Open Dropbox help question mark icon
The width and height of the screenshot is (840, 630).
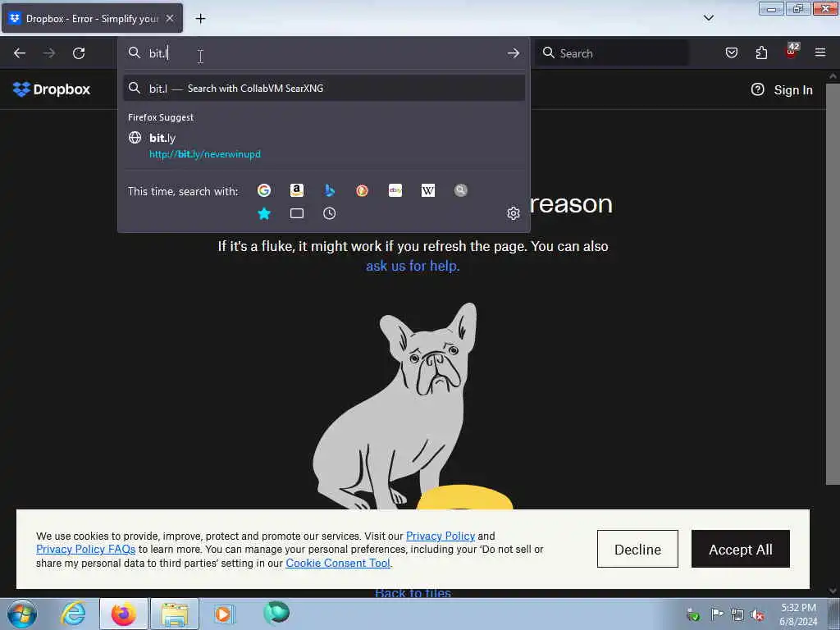point(757,89)
